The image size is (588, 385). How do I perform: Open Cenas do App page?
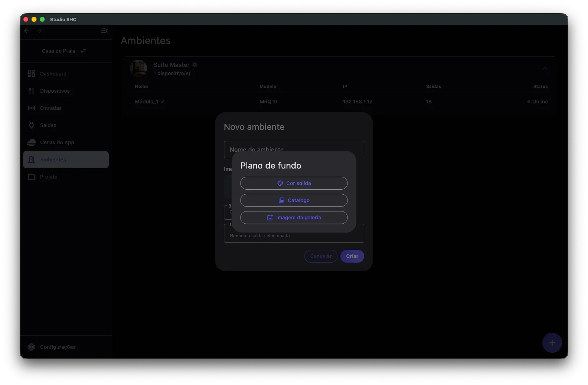click(x=66, y=142)
